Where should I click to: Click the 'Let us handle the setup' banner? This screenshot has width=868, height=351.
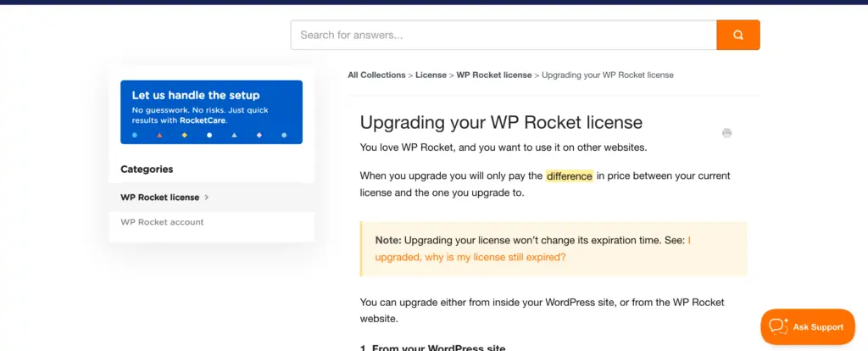211,113
